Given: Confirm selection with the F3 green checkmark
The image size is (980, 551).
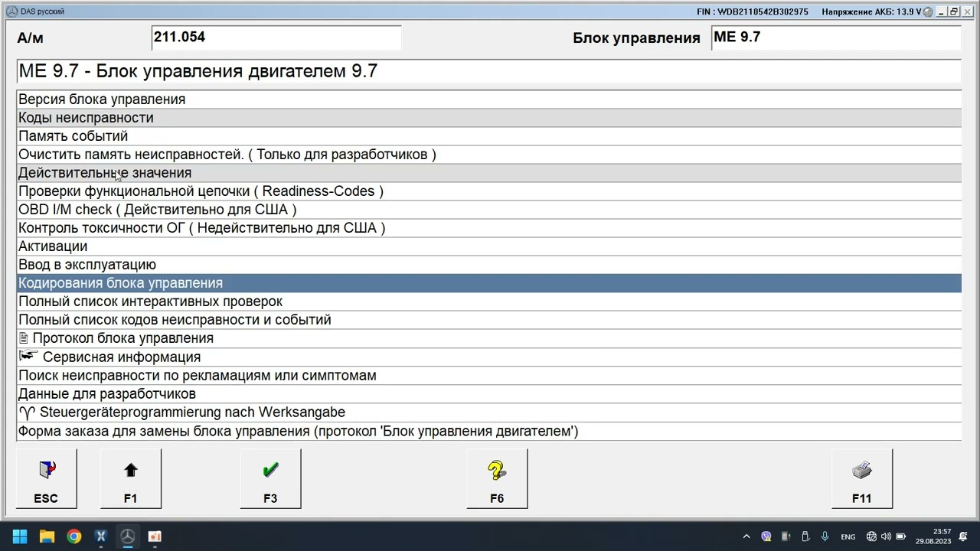Looking at the screenshot, I should tap(270, 479).
